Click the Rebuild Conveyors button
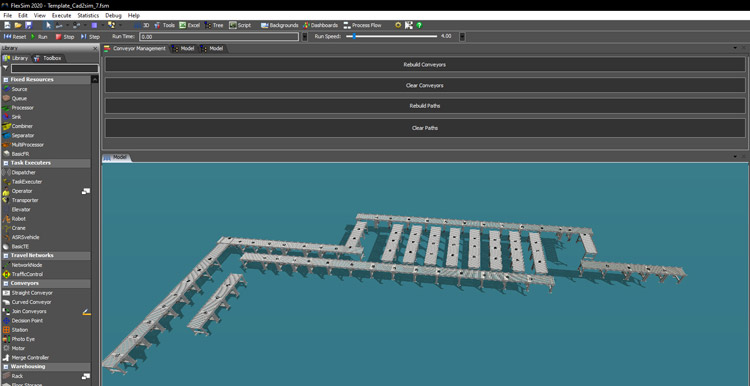750x386 pixels. [425, 64]
